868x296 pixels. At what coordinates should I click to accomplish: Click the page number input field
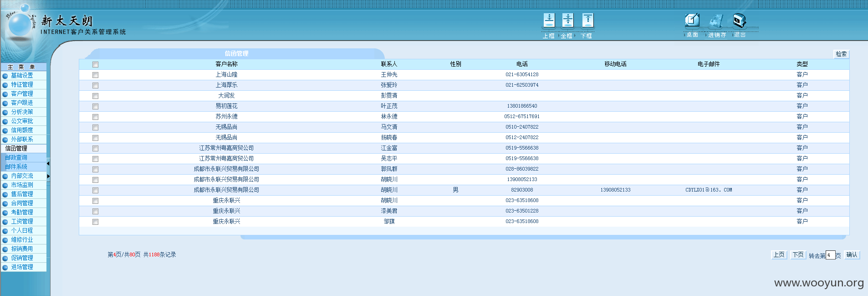coord(830,255)
